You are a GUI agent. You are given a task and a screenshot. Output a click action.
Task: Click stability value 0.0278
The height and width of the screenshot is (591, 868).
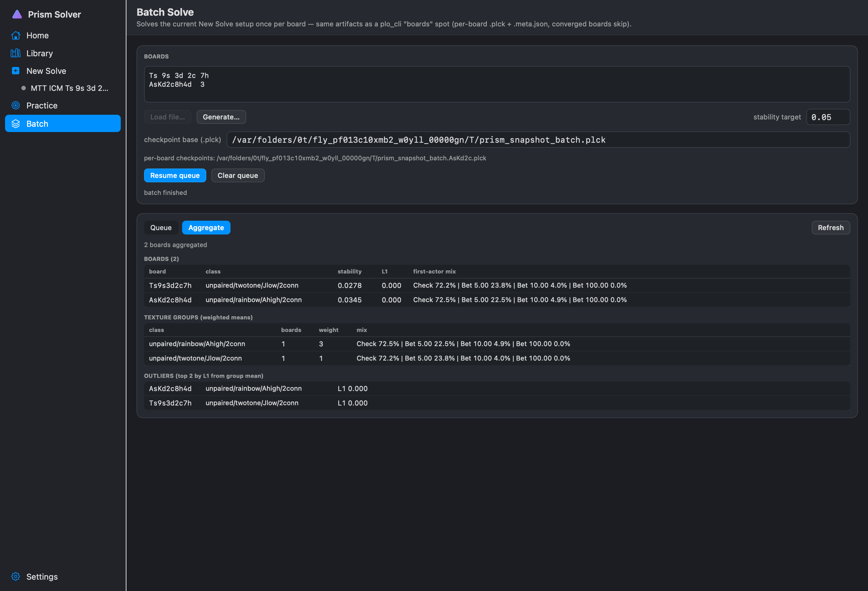pyautogui.click(x=349, y=286)
